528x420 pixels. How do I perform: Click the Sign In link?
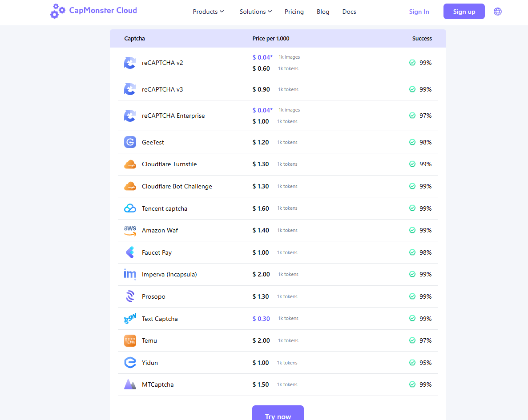click(x=419, y=12)
